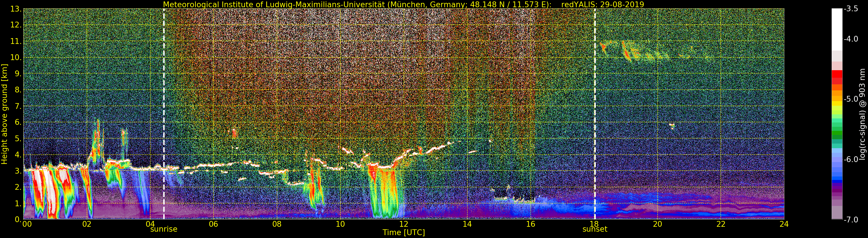This screenshot has height=238, width=868.
Task: Click the 'Time [UTC]' axis label
Action: (x=404, y=233)
